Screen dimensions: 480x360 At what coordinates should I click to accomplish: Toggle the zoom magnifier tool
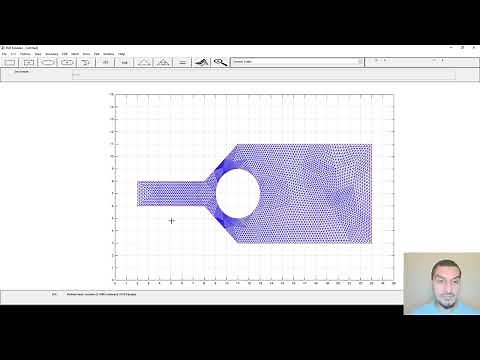(220, 62)
